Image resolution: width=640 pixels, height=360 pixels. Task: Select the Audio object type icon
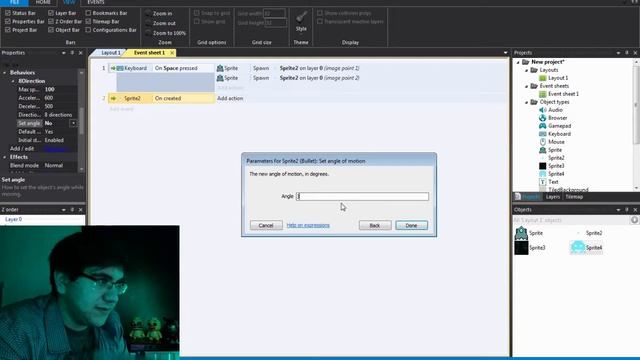click(x=542, y=110)
